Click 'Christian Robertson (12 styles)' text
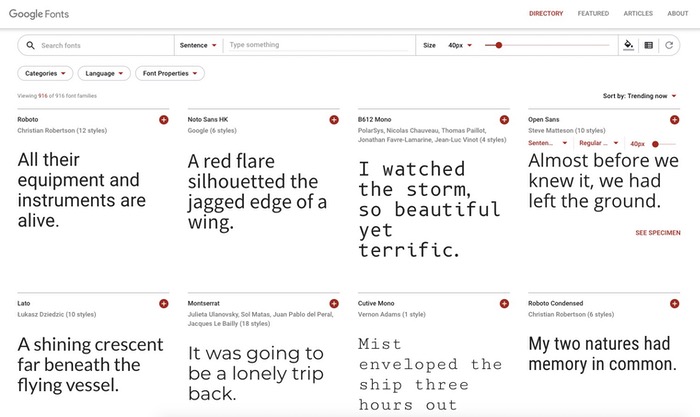 [62, 131]
